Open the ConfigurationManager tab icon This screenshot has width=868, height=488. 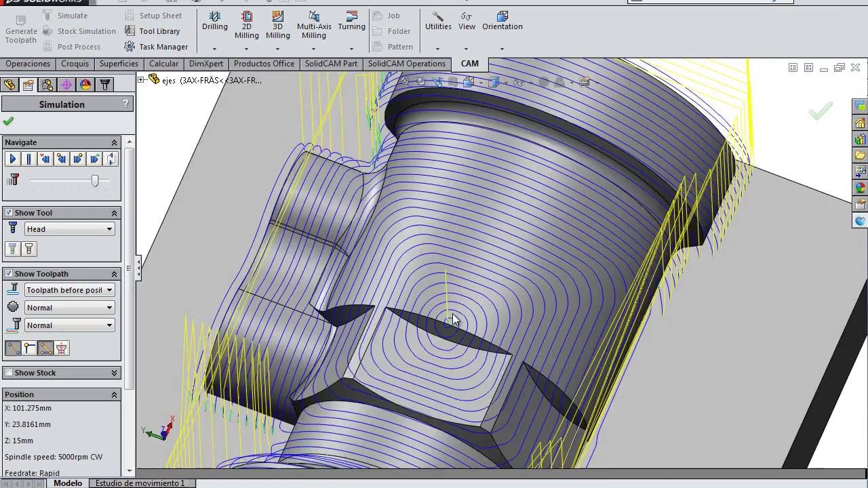(47, 85)
